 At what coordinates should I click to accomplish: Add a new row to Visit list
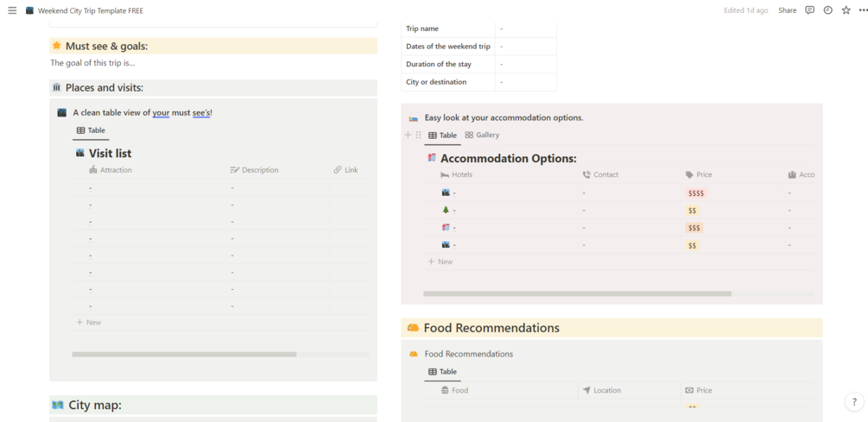[x=89, y=322]
